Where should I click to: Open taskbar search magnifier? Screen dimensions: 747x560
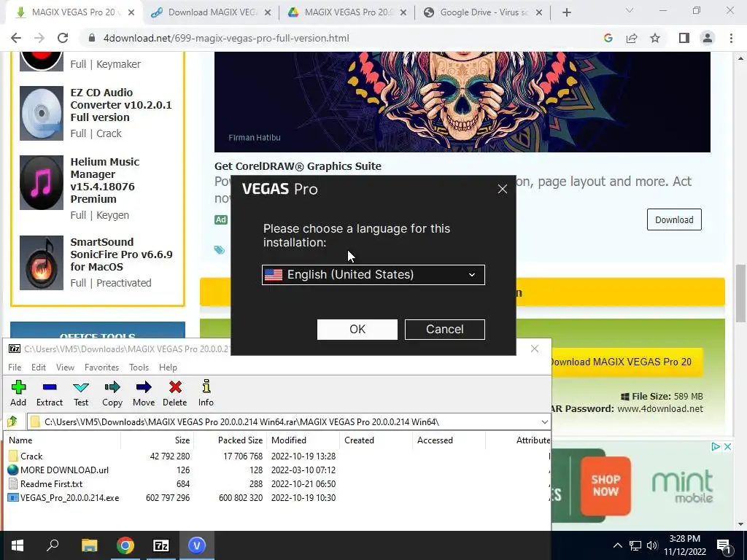(x=53, y=545)
